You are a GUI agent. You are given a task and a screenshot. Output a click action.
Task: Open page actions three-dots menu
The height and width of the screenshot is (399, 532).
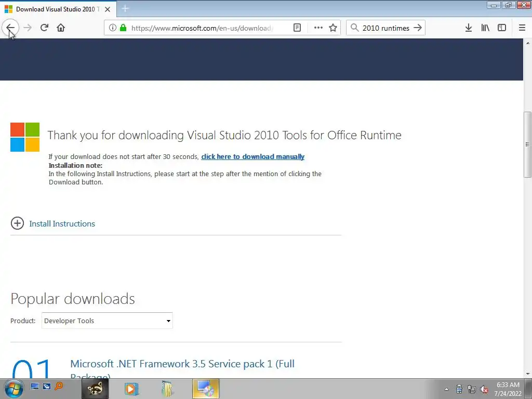[318, 28]
